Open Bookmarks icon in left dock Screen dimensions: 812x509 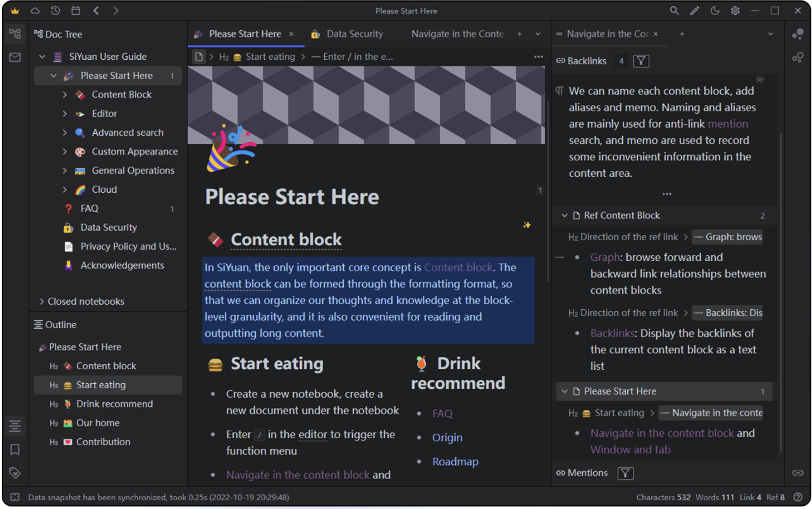(15, 450)
